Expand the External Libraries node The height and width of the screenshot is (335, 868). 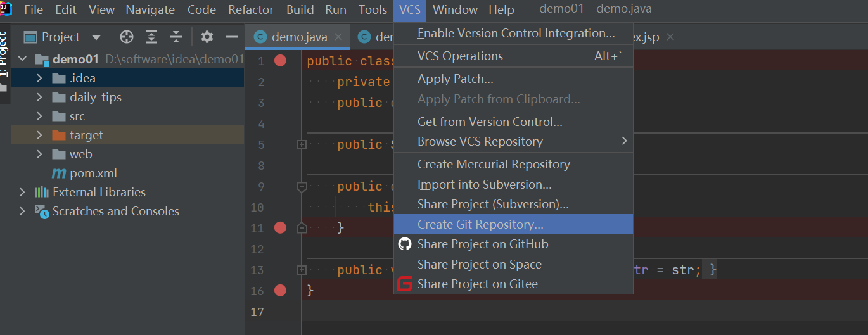[23, 193]
